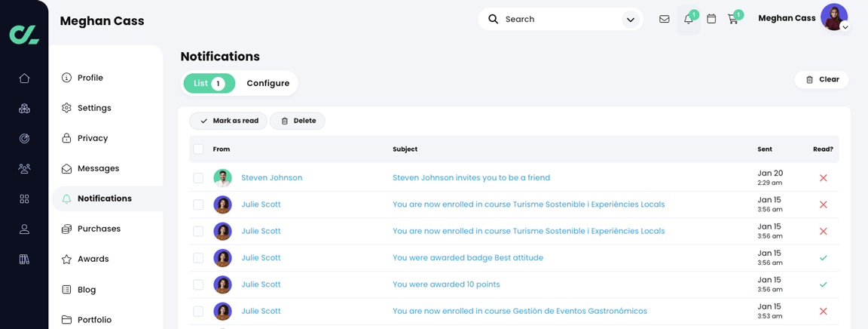The width and height of the screenshot is (868, 329).
Task: Click Julie Scott avatar on Best attitude row
Action: 222,258
